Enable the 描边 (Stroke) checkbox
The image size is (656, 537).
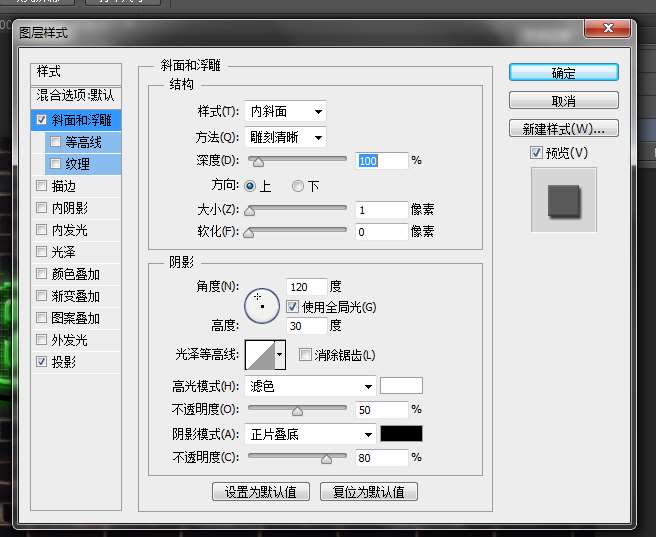41,186
